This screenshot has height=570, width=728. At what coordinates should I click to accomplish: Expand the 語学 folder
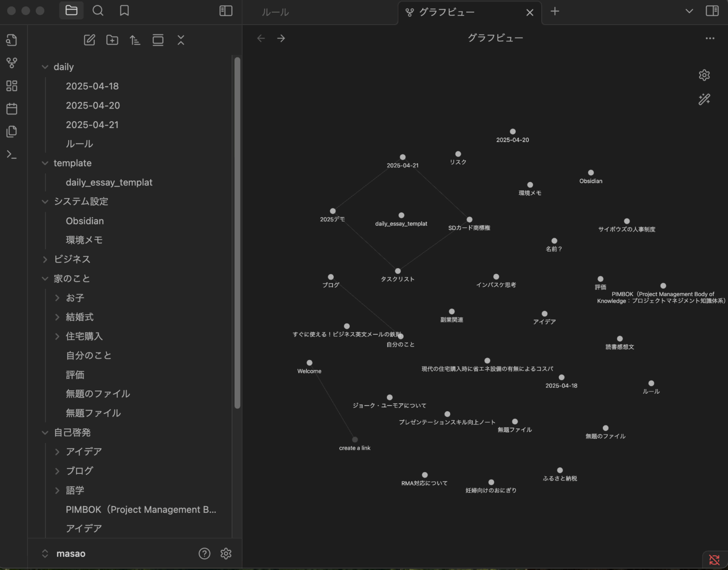tap(57, 490)
